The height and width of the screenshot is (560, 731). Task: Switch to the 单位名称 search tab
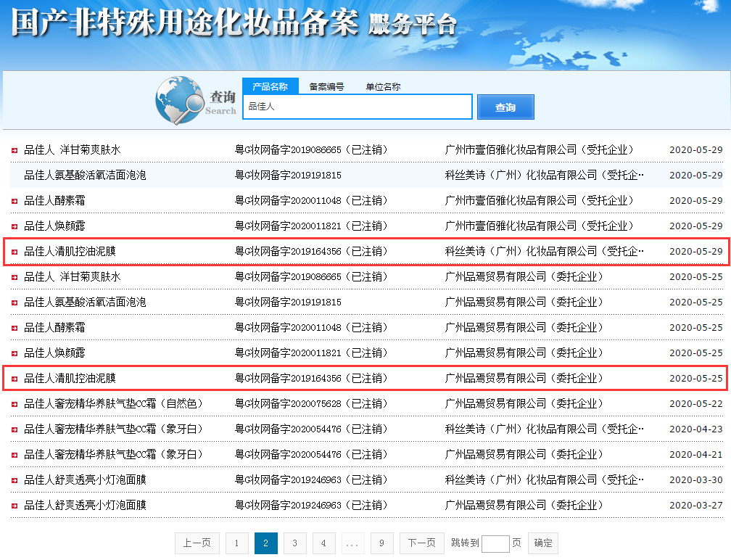coord(384,86)
